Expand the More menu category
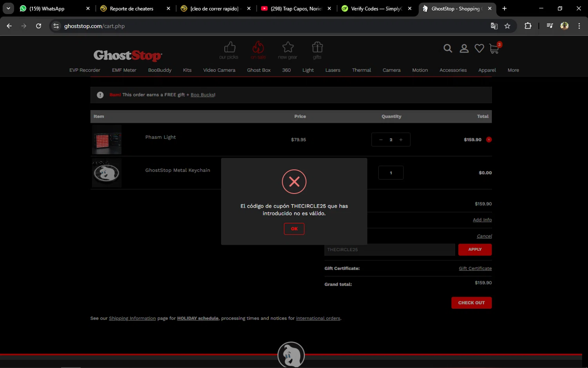Viewport: 588px width, 368px height. pos(513,70)
